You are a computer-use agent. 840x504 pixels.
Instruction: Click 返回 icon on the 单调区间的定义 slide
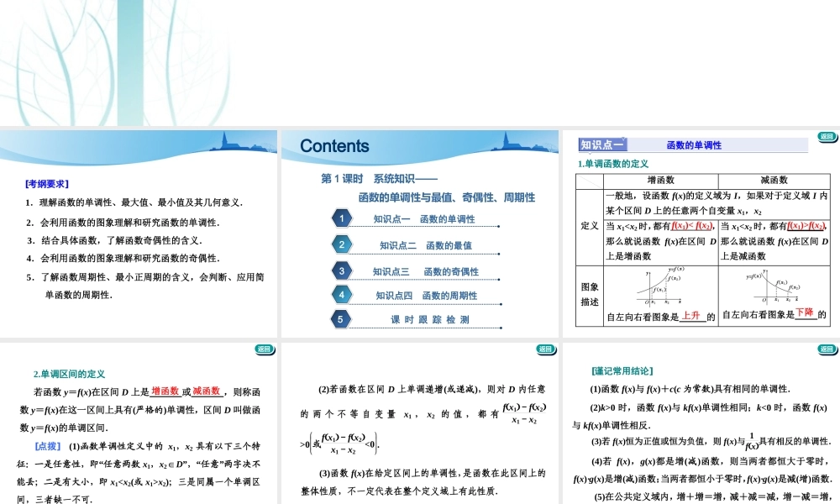[x=263, y=349]
